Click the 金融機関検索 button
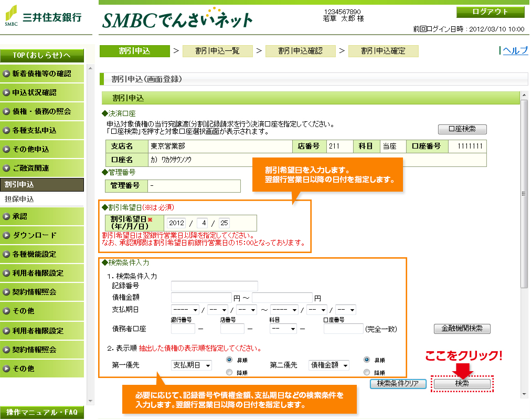 point(462,329)
